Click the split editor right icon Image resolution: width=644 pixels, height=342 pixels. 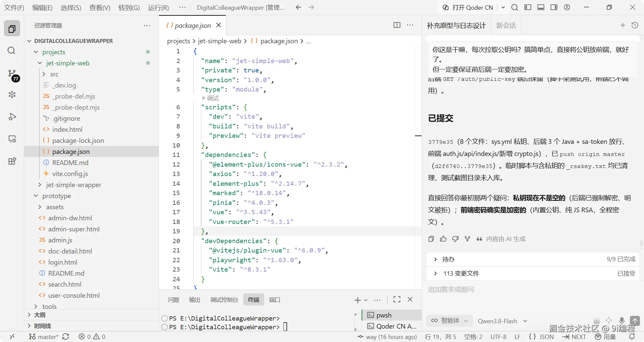pyautogui.click(x=397, y=25)
